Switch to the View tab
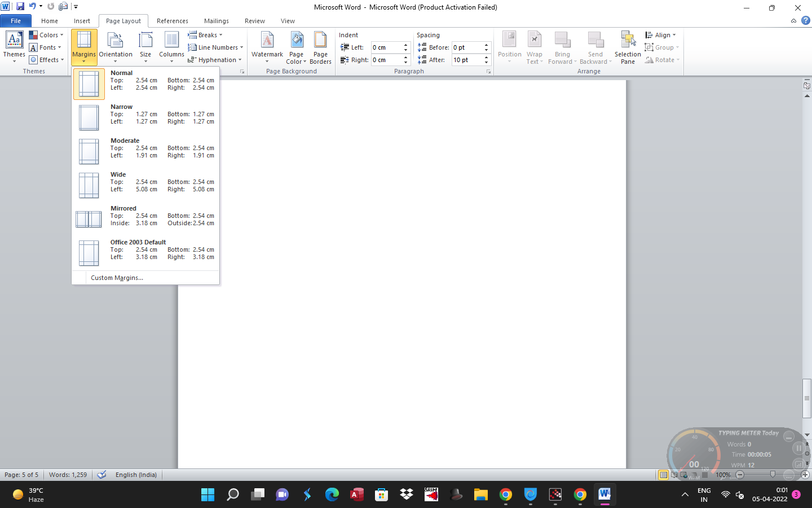This screenshot has width=812, height=508. [288, 21]
